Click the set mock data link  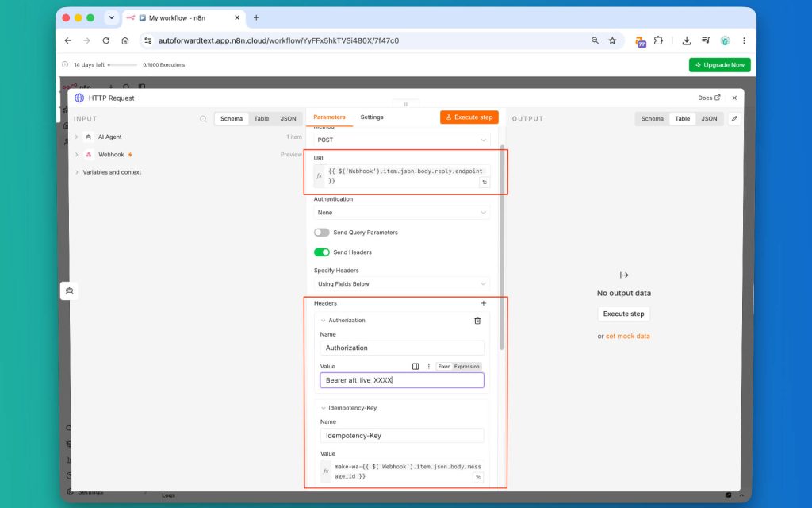pos(628,336)
